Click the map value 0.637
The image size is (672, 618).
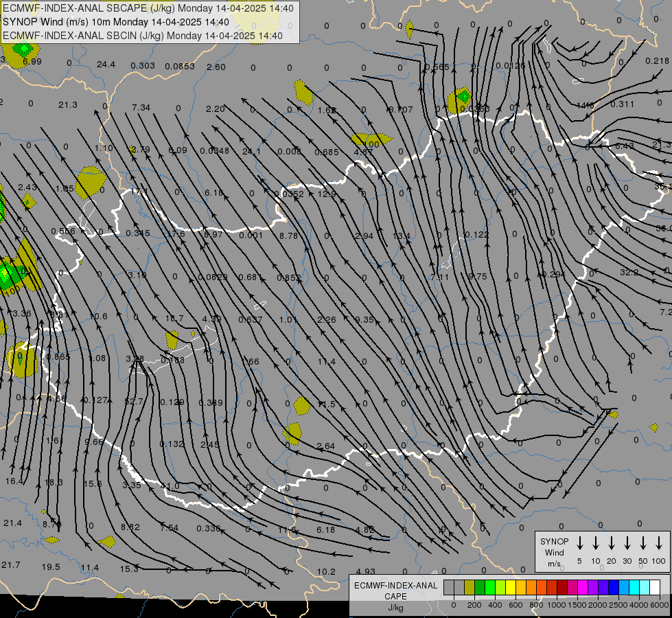click(251, 319)
